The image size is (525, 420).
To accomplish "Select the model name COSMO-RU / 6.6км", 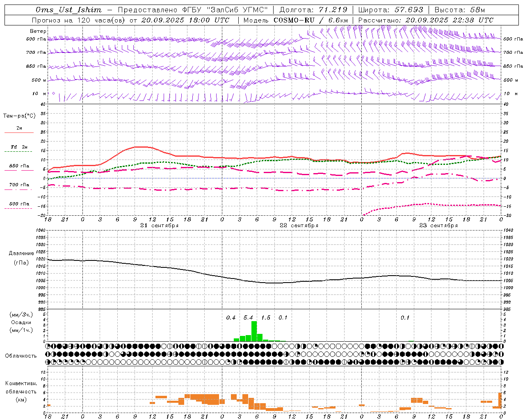I will (310, 20).
